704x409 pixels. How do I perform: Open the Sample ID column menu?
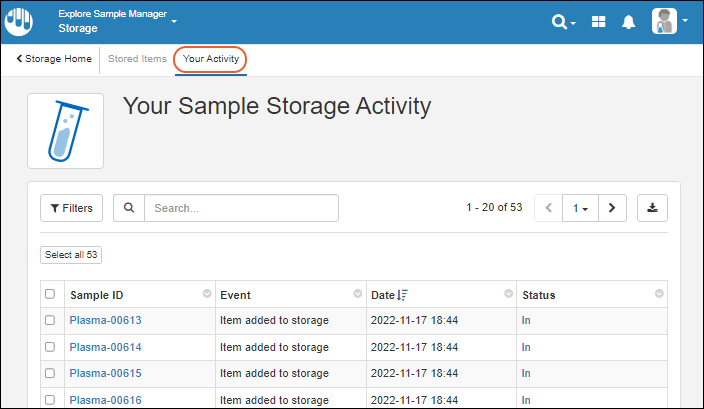(206, 294)
